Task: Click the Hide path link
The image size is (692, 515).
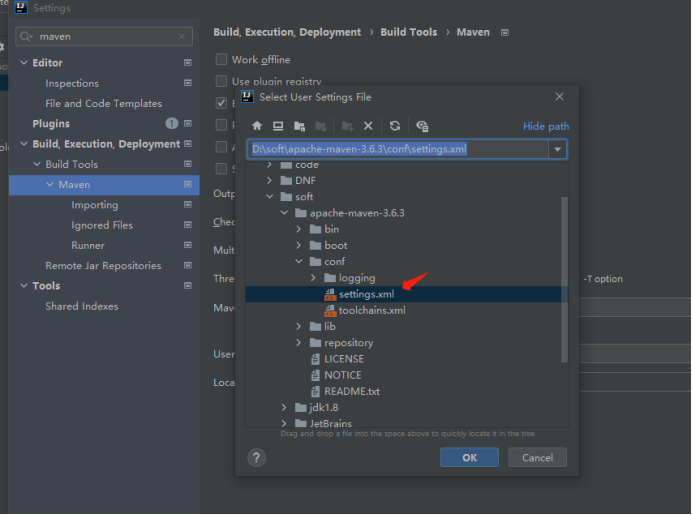Action: (x=546, y=127)
